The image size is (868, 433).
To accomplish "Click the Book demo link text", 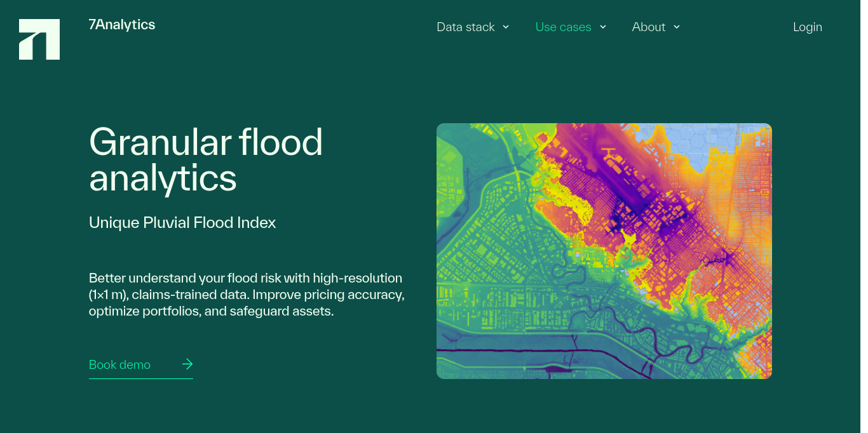I will 119,364.
